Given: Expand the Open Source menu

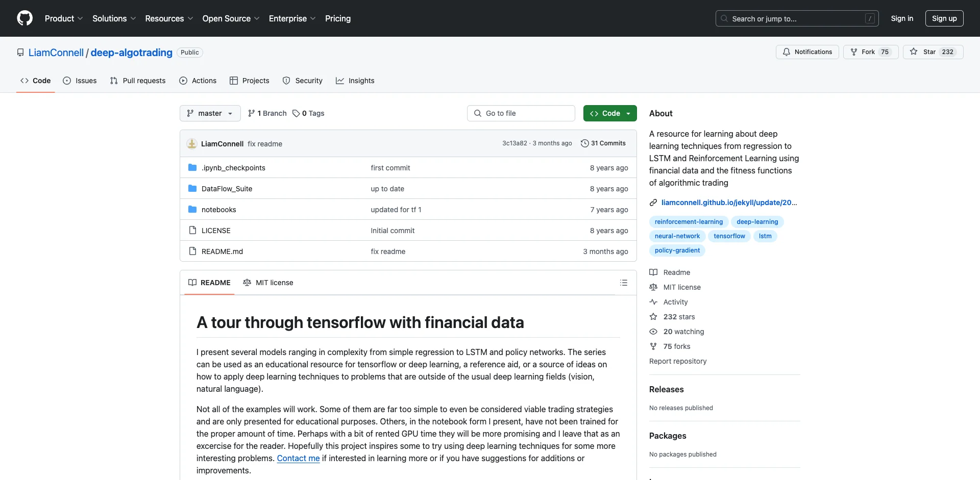Looking at the screenshot, I should 231,18.
